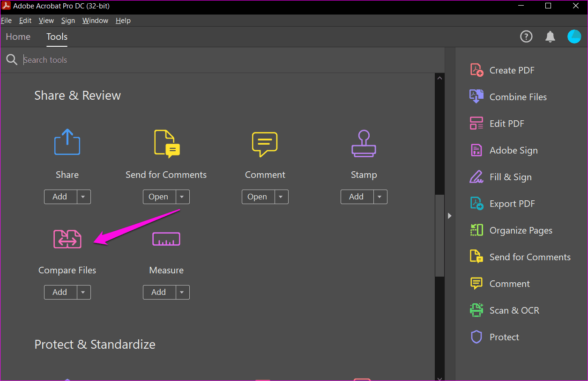Click the Protect label in the right pane

504,337
